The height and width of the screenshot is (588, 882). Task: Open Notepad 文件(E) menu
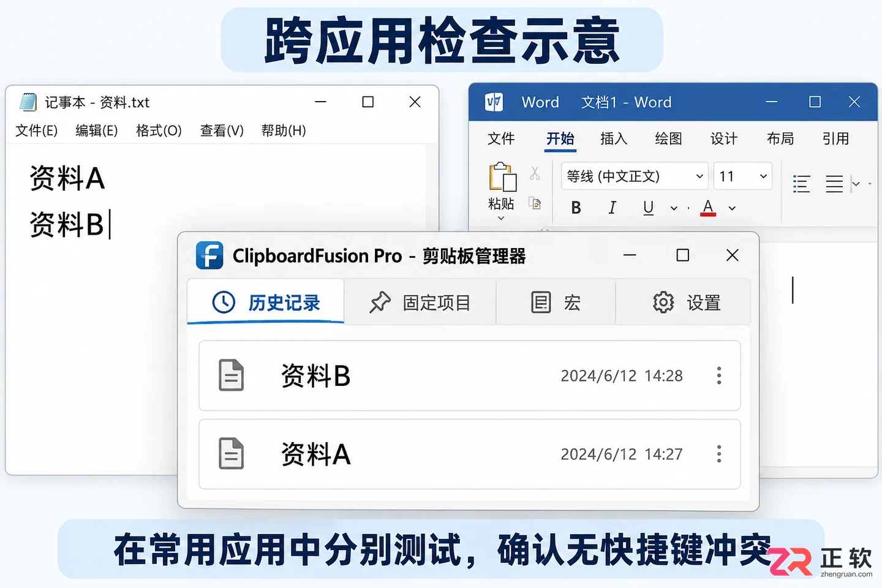[37, 130]
